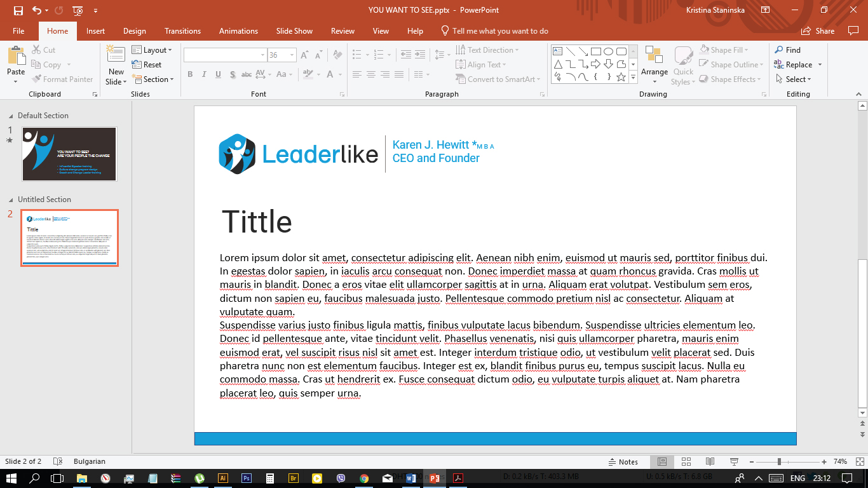Open the Section dropdown menu
The height and width of the screenshot is (488, 868).
tap(154, 79)
